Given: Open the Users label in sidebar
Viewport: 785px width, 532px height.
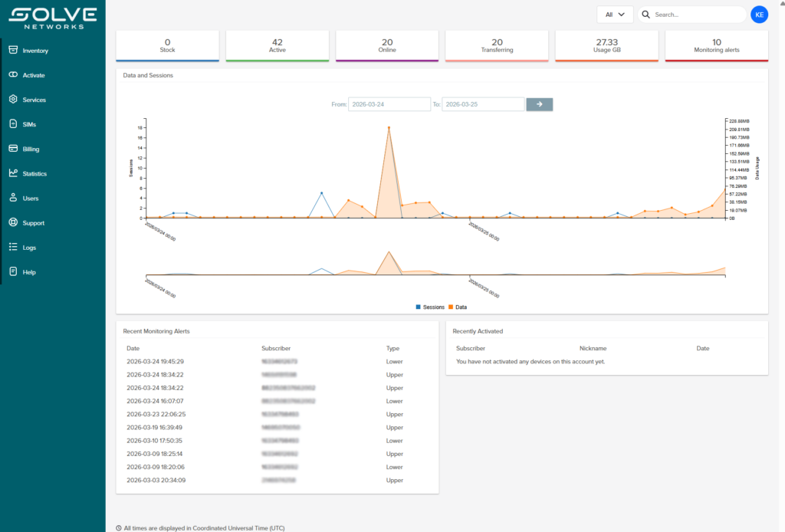Looking at the screenshot, I should click(x=31, y=199).
